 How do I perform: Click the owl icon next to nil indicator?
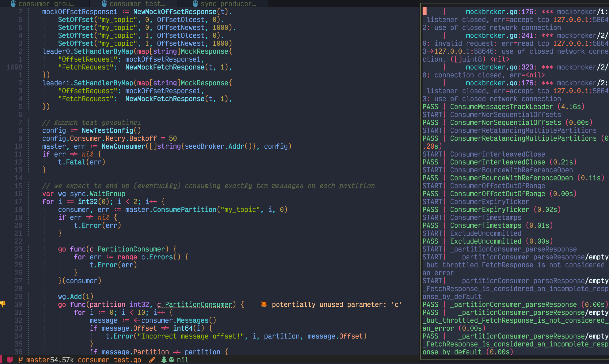171,360
